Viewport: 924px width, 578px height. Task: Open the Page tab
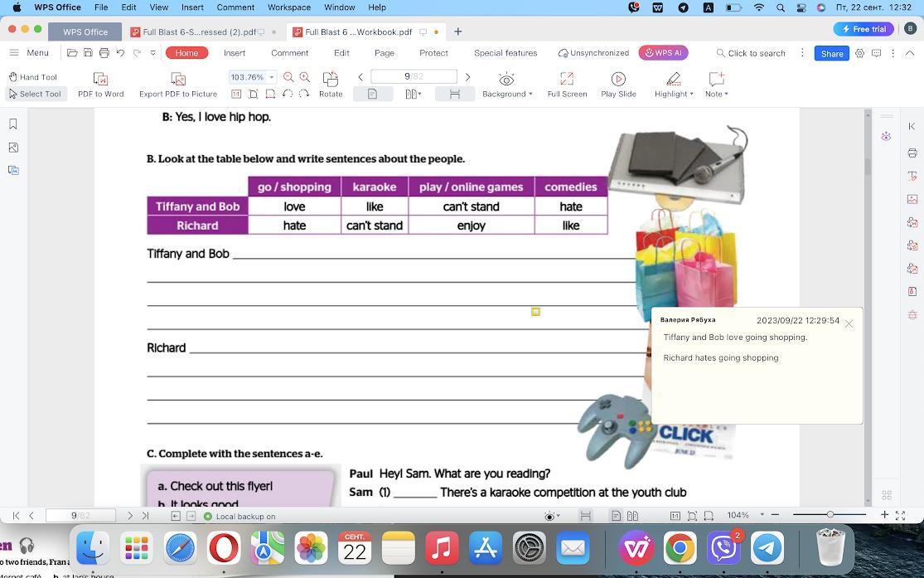click(x=385, y=52)
